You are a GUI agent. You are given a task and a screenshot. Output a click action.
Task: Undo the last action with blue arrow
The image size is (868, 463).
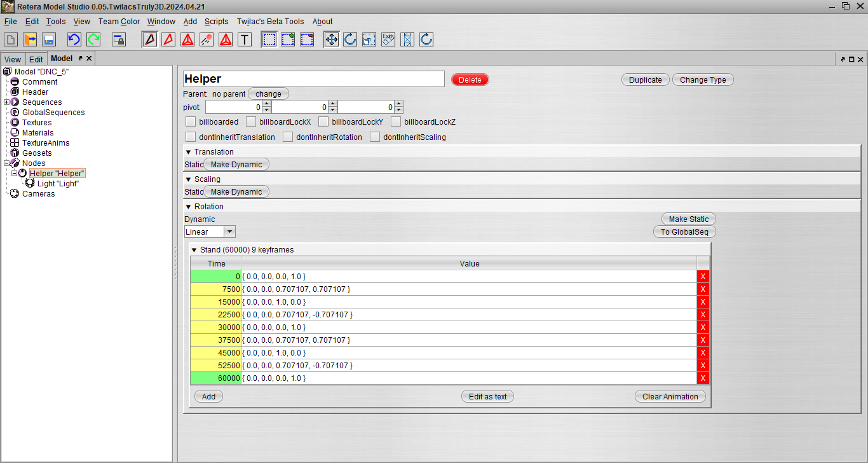(x=74, y=39)
